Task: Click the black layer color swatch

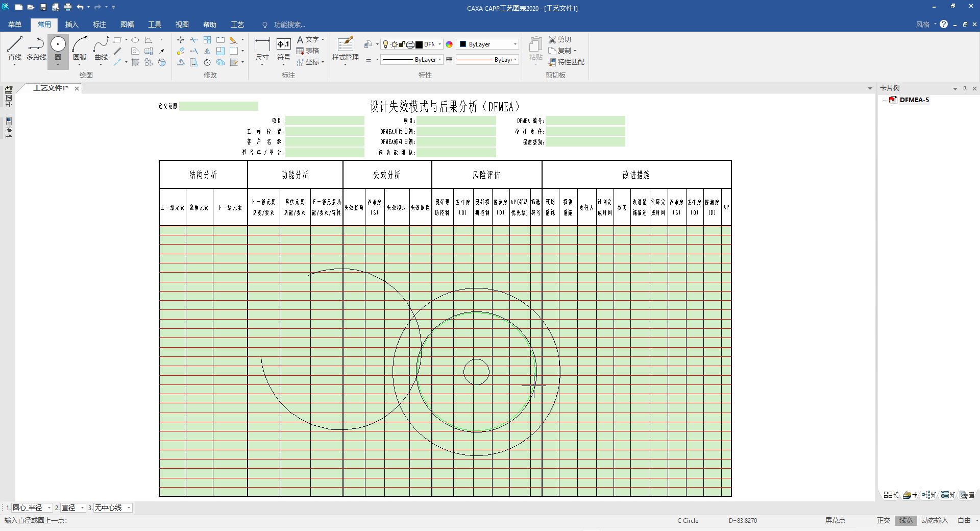Action: tap(419, 44)
